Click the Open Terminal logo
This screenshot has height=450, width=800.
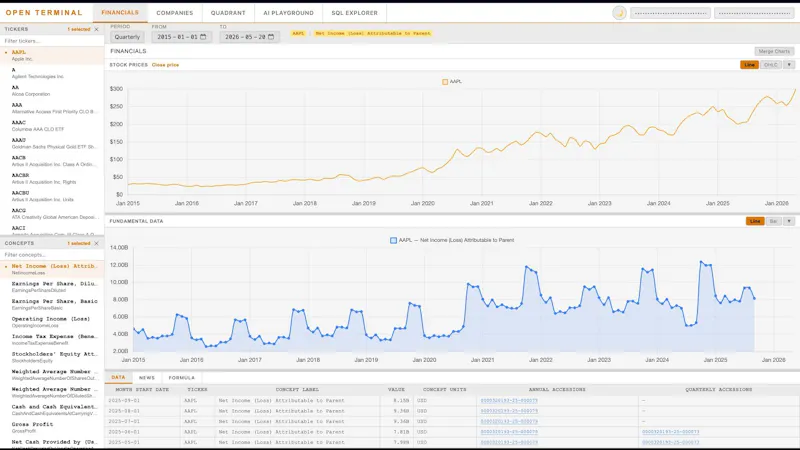click(44, 13)
